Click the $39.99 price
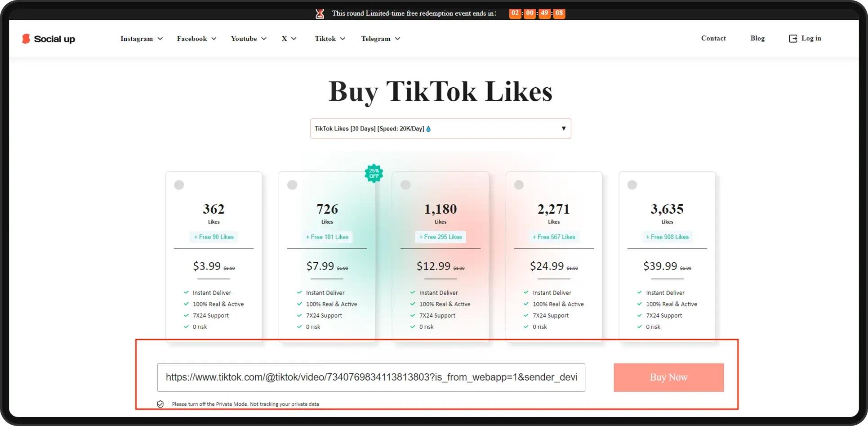Screen dimensions: 868x426 click(x=660, y=266)
